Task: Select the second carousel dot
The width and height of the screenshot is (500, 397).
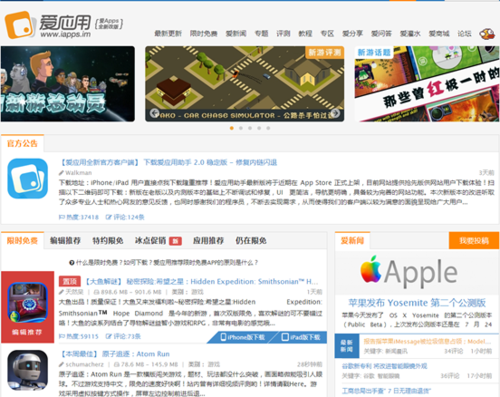Action: (x=241, y=128)
